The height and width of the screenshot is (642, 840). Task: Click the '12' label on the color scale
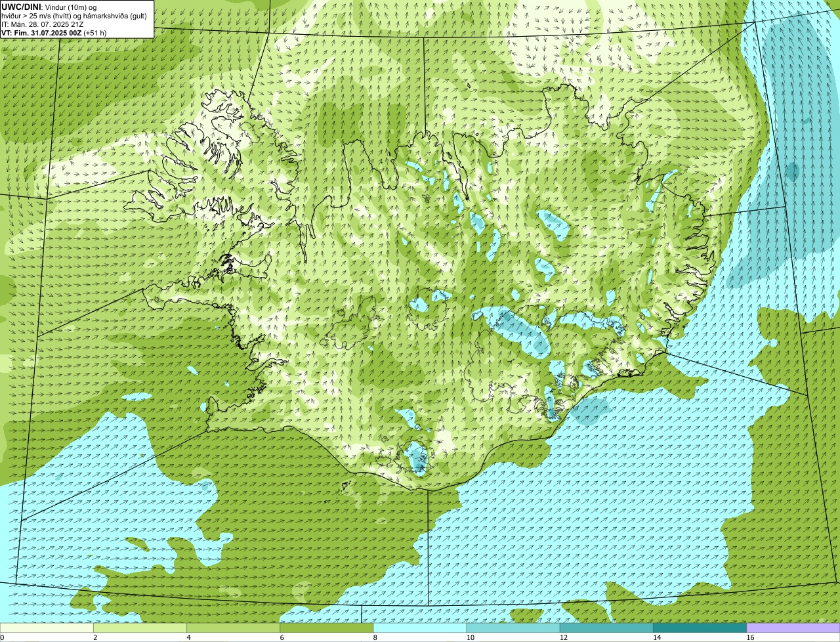point(563,637)
